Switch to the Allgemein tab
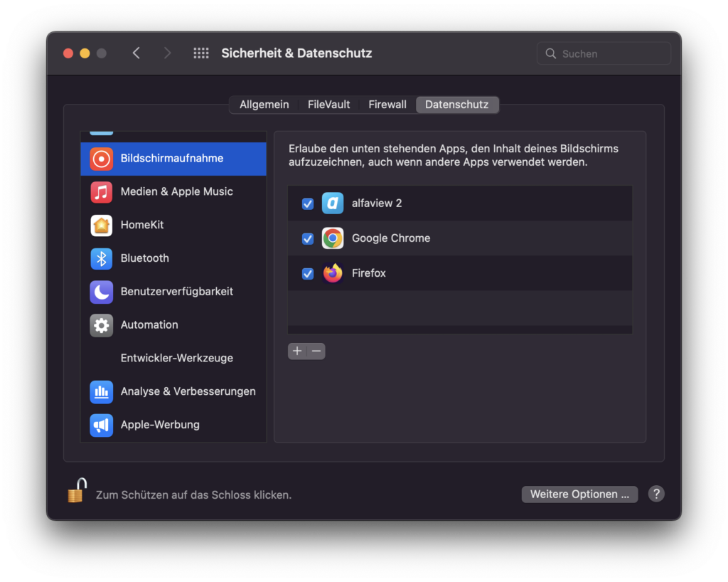This screenshot has width=728, height=582. click(x=264, y=104)
